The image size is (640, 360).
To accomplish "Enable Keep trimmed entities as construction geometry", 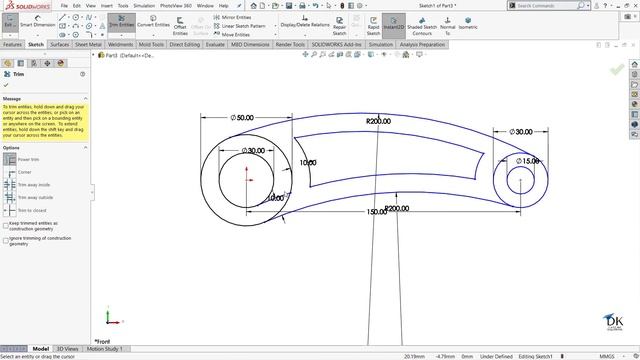I will pos(6,226).
